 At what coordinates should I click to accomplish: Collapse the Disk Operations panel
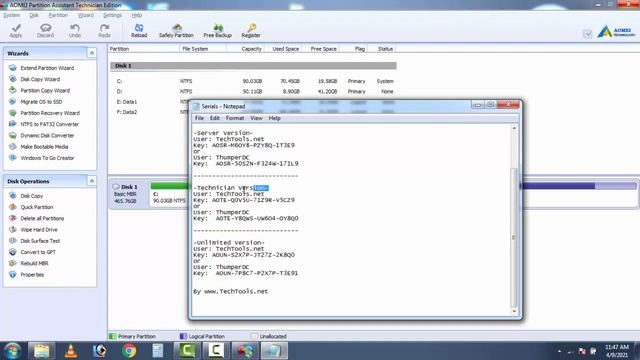pyautogui.click(x=92, y=181)
